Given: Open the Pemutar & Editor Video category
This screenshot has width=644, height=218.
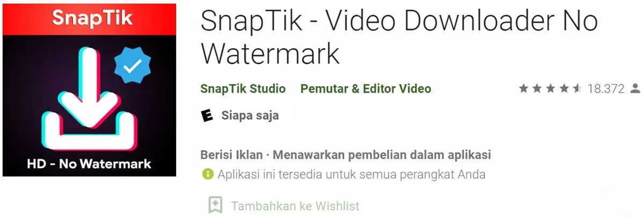Looking at the screenshot, I should pos(365,88).
